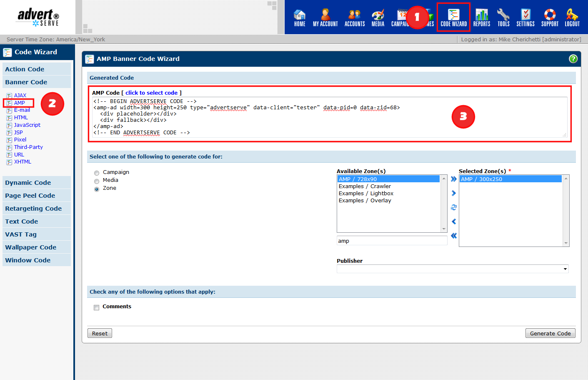The height and width of the screenshot is (380, 588).
Task: Add selected zone with single right arrow
Action: click(454, 193)
